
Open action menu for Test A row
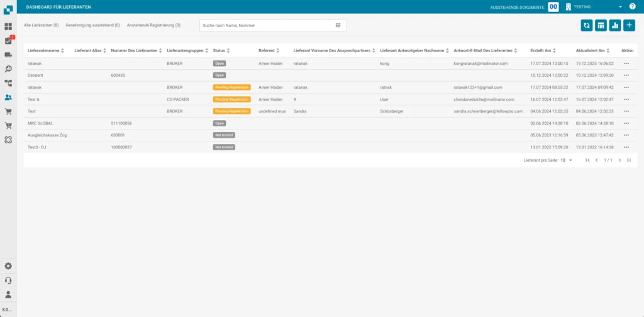[626, 99]
